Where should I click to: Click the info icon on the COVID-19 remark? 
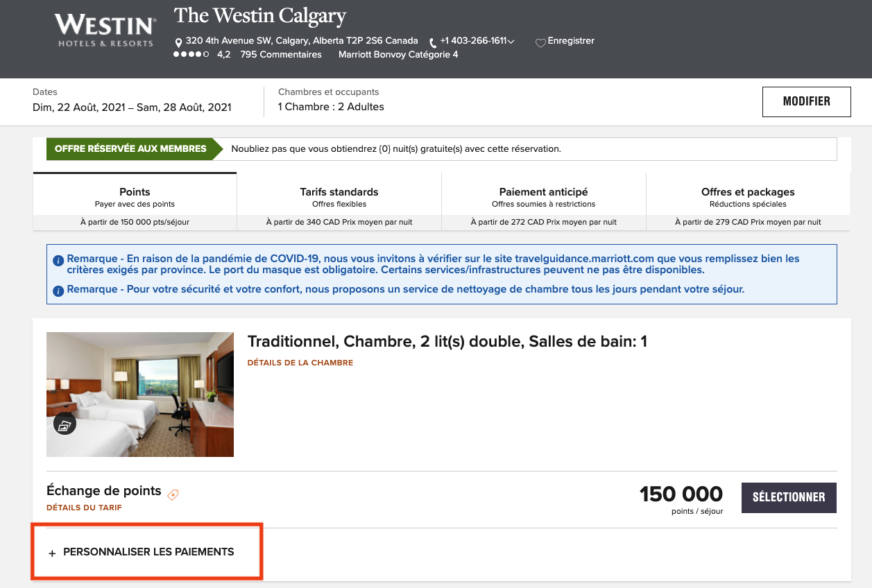click(59, 260)
